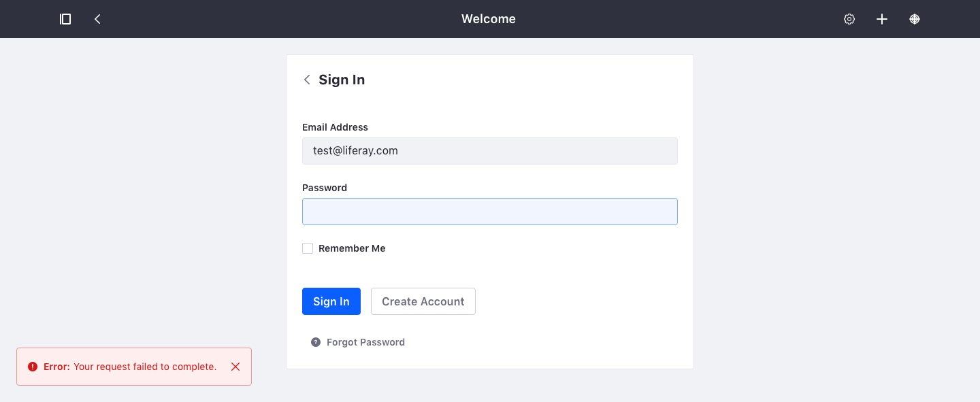Screen dimensions: 980x402
Task: Open the Forgot Password link
Action: (365, 342)
